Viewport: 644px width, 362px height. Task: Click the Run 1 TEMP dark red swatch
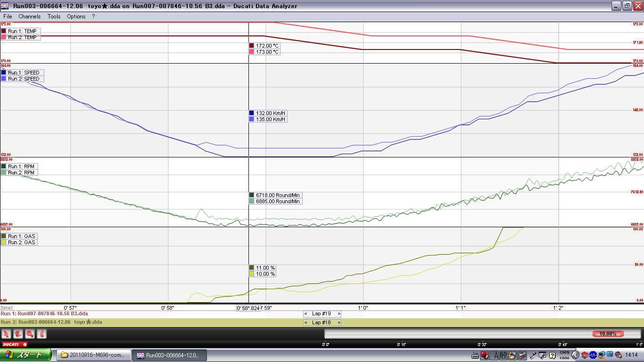pos(4,31)
